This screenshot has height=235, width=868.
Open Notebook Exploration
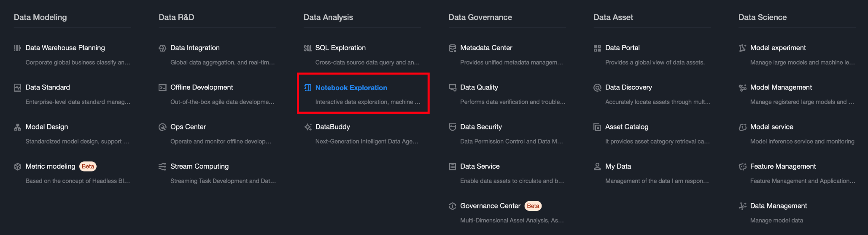tap(351, 88)
